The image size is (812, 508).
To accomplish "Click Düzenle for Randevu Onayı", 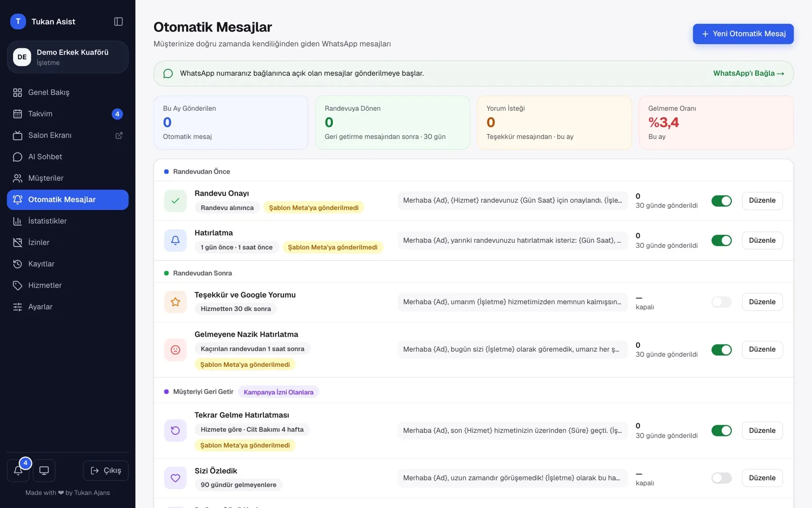I will (762, 201).
